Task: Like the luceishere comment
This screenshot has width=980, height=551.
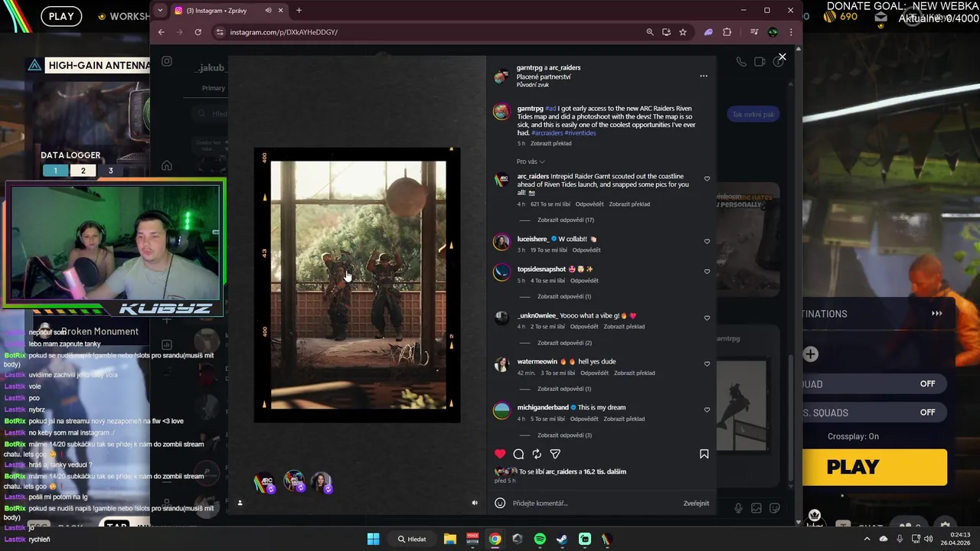Action: tap(707, 241)
